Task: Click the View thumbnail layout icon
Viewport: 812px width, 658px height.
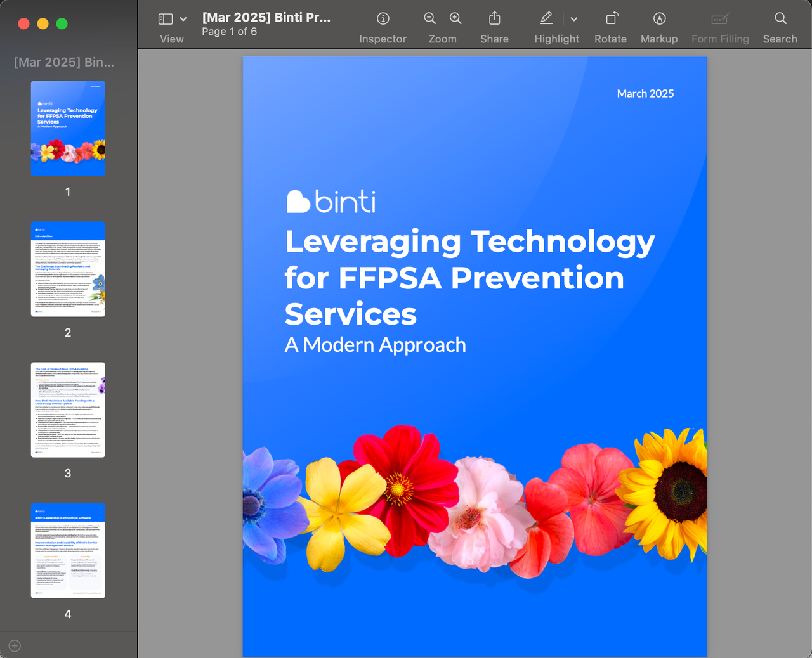Action: [x=166, y=18]
